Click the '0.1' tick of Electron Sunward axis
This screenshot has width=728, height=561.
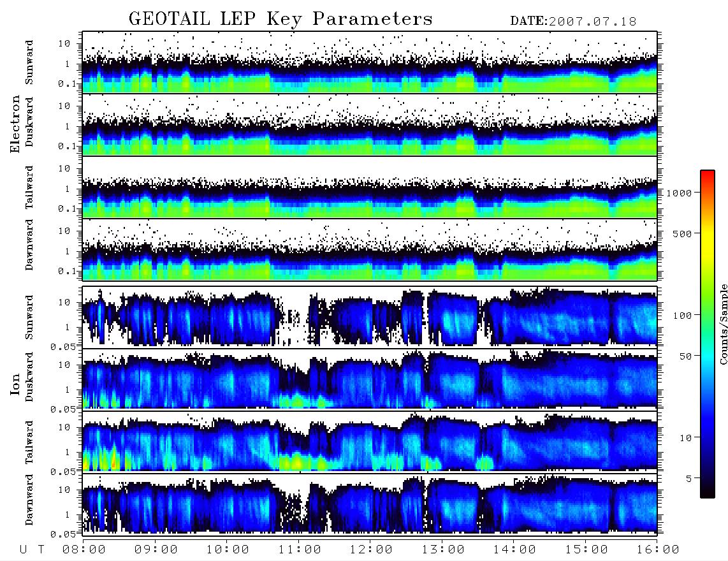click(x=68, y=84)
